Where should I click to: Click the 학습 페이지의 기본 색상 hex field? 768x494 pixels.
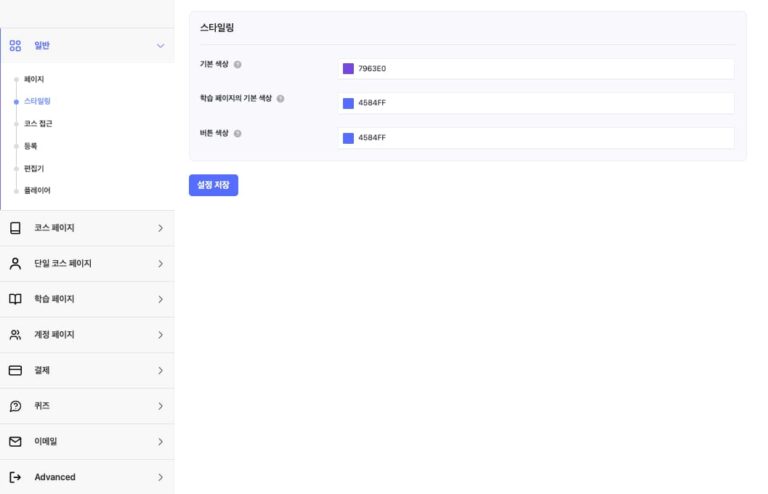540,103
